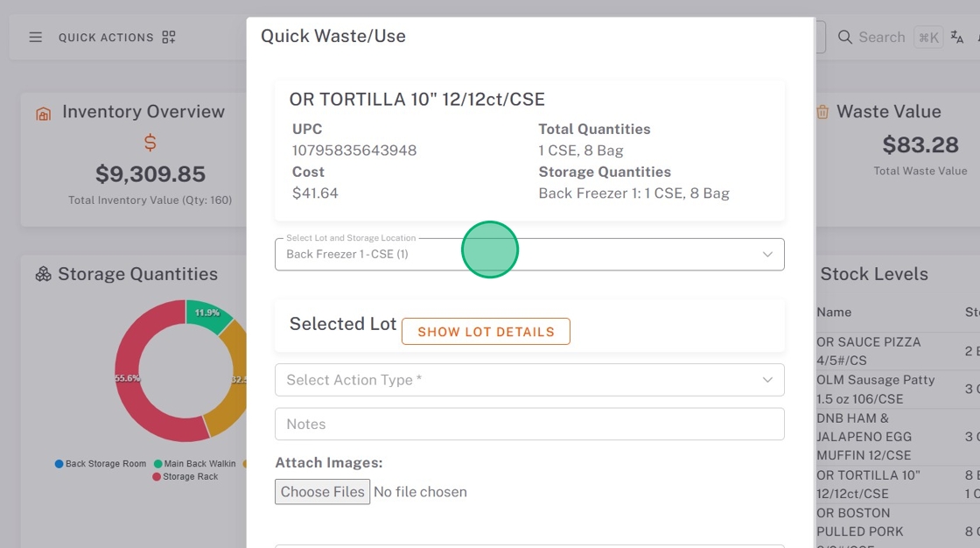
Task: Click into the Notes text field
Action: click(529, 424)
